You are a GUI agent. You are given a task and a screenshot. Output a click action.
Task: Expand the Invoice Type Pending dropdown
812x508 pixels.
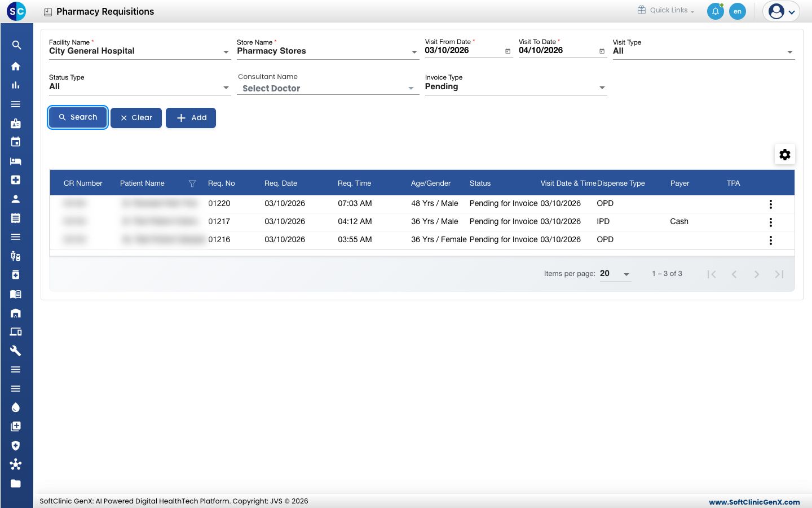[x=516, y=86]
